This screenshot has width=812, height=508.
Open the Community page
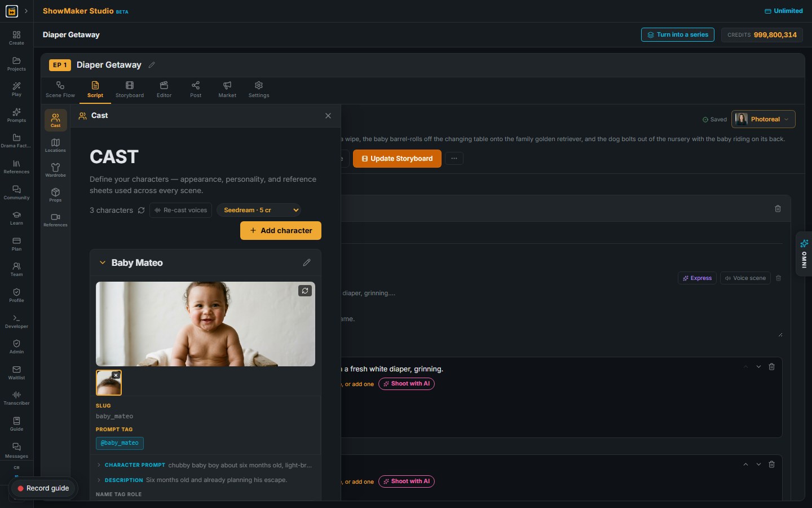[16, 192]
